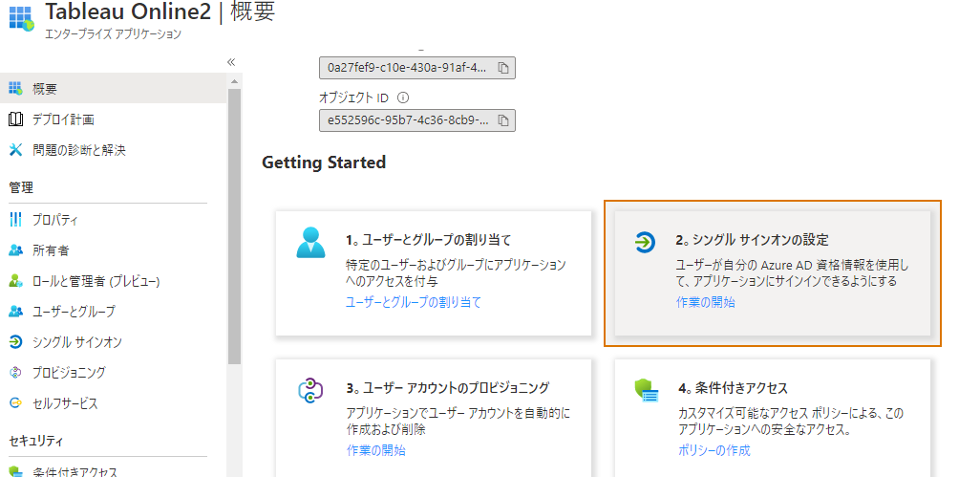Screen dimensions: 980x477
Task: Click the single sign-on arrow icon in card 2
Action: click(x=645, y=241)
